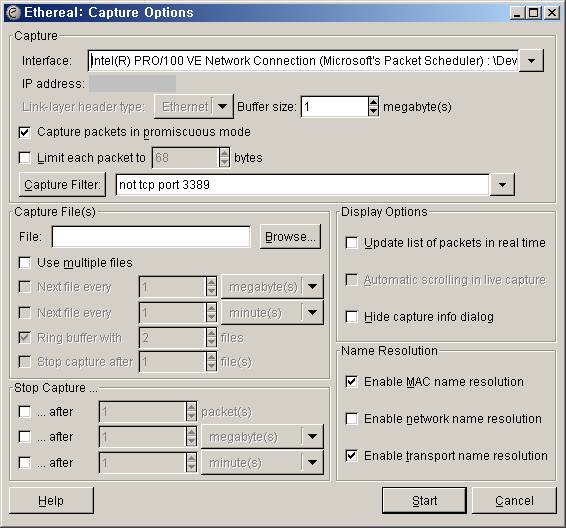Check stop capture after packet(s) option
Viewport: 566px width, 528px height.
(x=25, y=411)
